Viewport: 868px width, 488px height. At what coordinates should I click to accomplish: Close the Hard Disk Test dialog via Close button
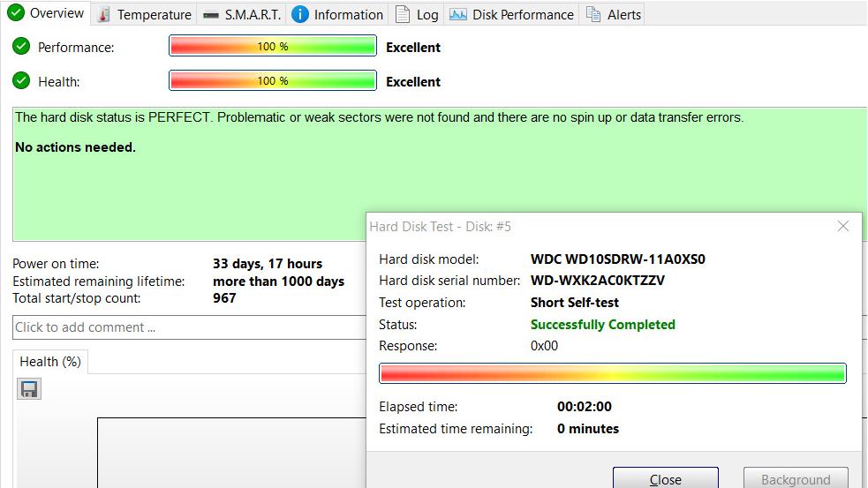[x=666, y=478]
